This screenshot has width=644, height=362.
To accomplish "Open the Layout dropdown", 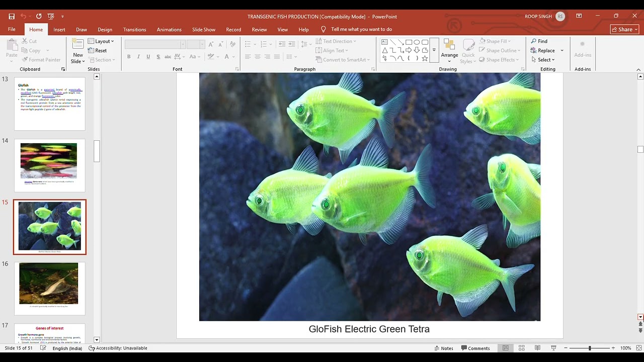I will pyautogui.click(x=101, y=41).
